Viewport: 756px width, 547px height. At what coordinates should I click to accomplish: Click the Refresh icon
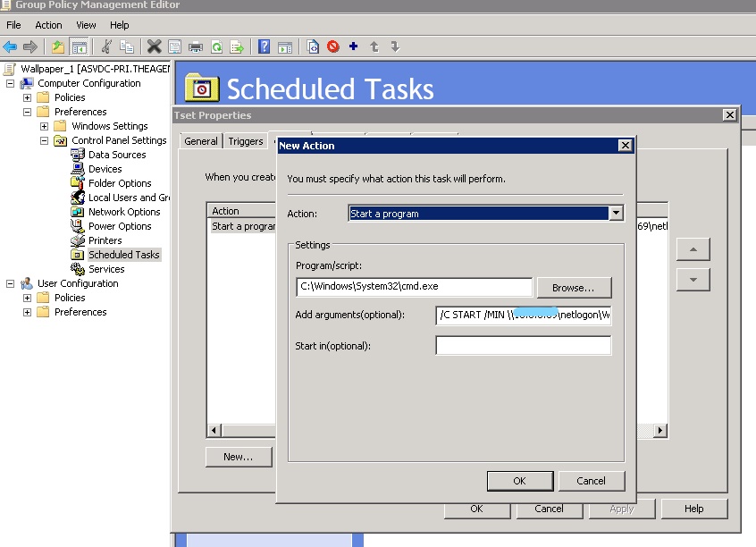pyautogui.click(x=215, y=46)
